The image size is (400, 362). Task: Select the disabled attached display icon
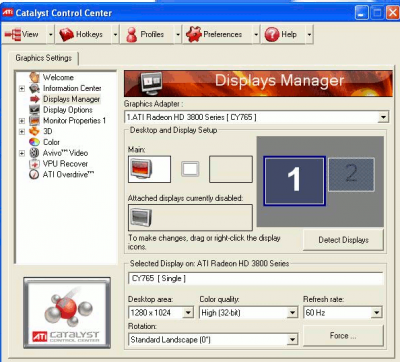click(x=141, y=217)
